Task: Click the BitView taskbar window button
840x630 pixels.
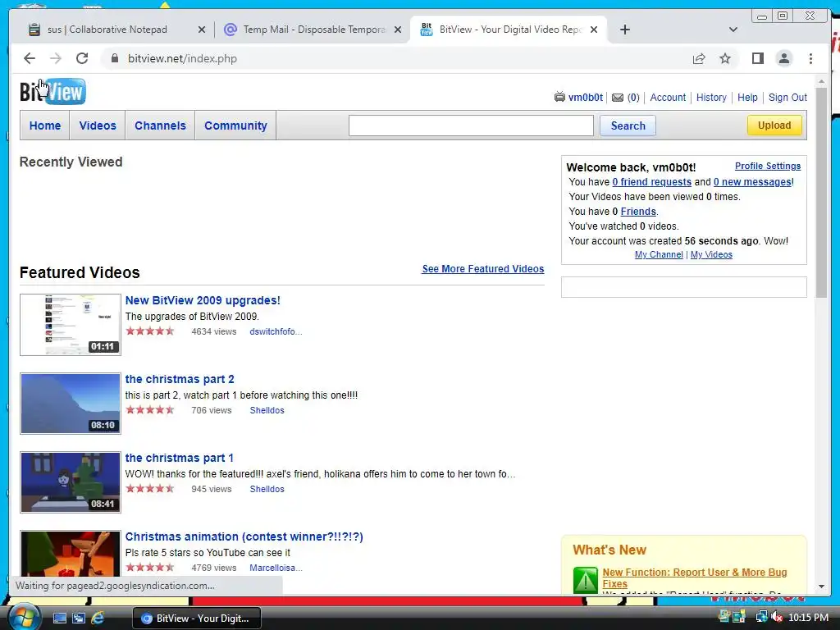Action: coord(197,619)
